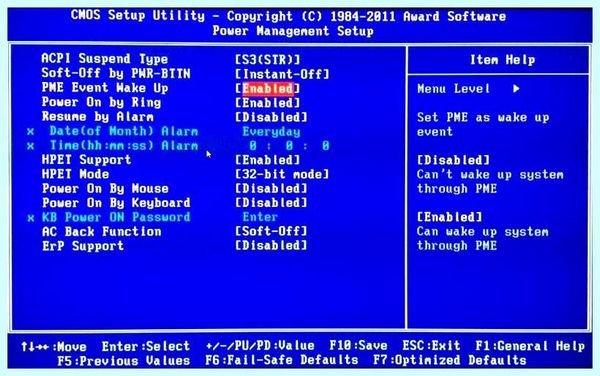Click the [Disabled] help heading

(x=453, y=160)
